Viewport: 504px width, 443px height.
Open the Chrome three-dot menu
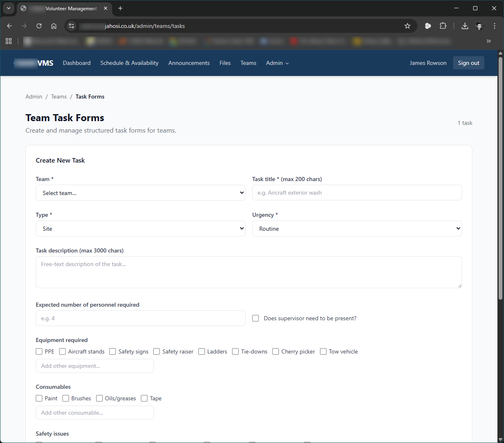[495, 26]
